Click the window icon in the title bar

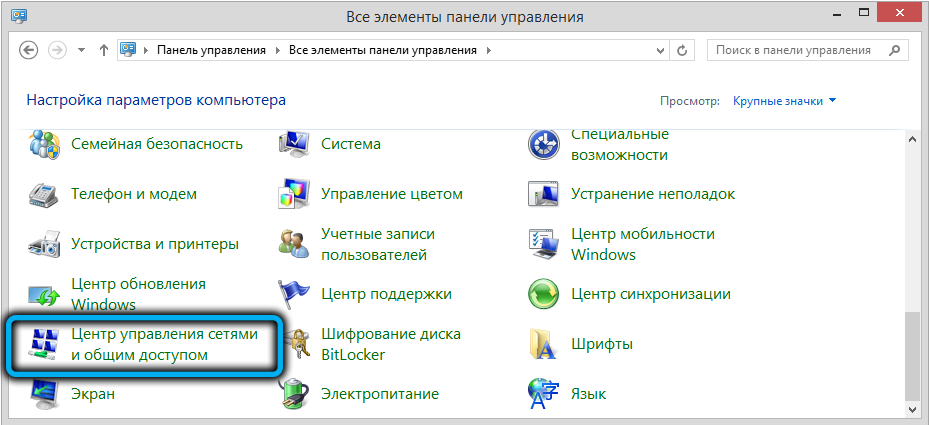pos(18,17)
